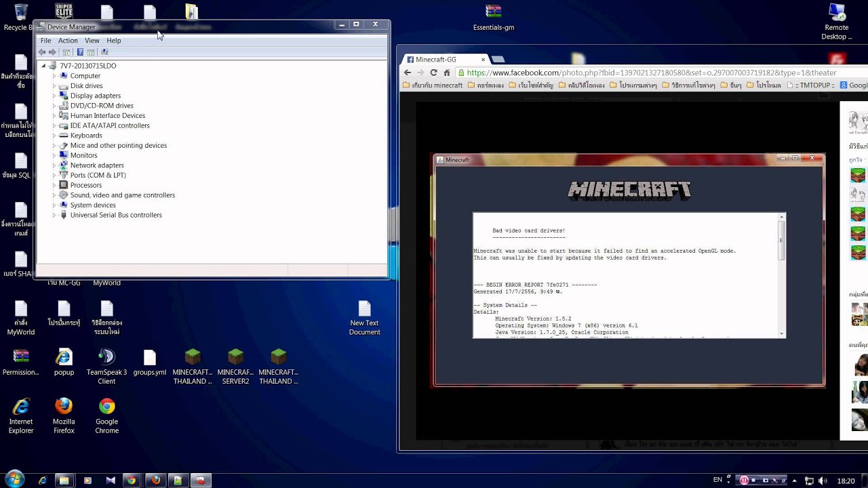868x488 pixels.
Task: Expand Sound, video and game controllers
Action: point(54,195)
